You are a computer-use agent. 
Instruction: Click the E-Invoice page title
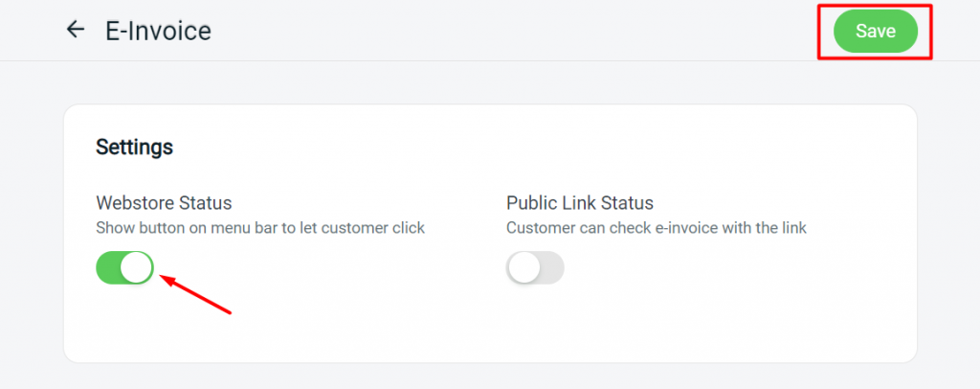[158, 31]
